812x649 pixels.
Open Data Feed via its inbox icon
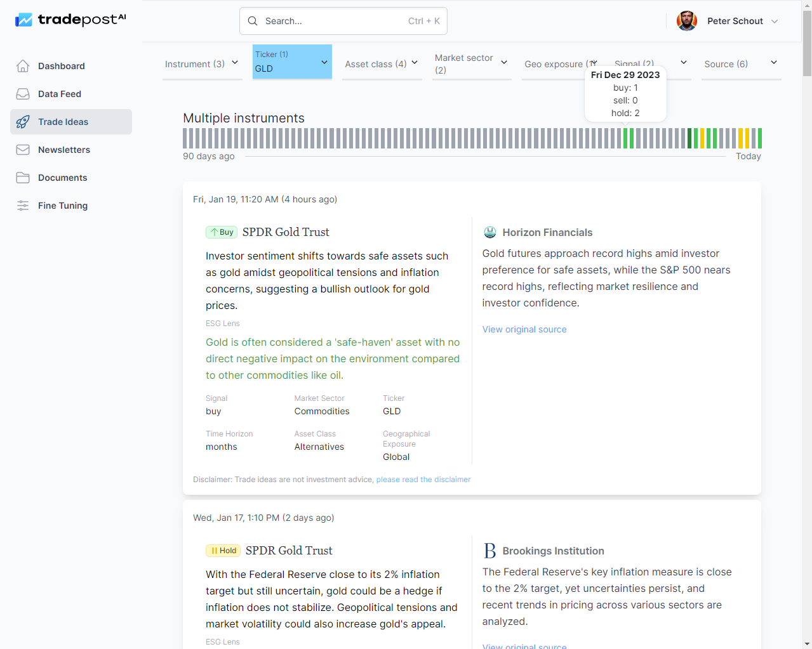23,93
